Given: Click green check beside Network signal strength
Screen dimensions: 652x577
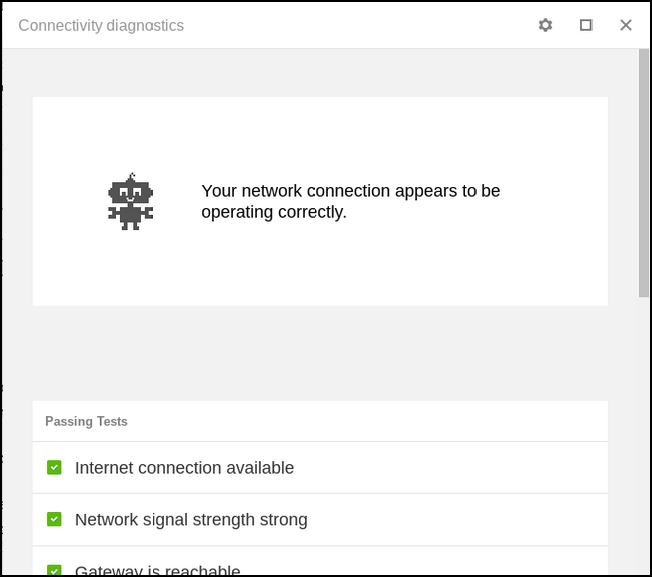Looking at the screenshot, I should pos(55,519).
